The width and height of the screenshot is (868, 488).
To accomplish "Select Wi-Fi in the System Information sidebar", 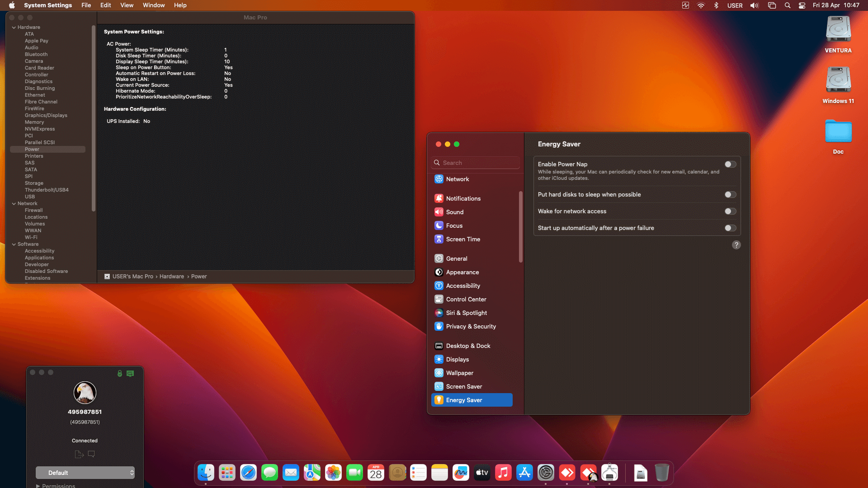I will coord(31,238).
